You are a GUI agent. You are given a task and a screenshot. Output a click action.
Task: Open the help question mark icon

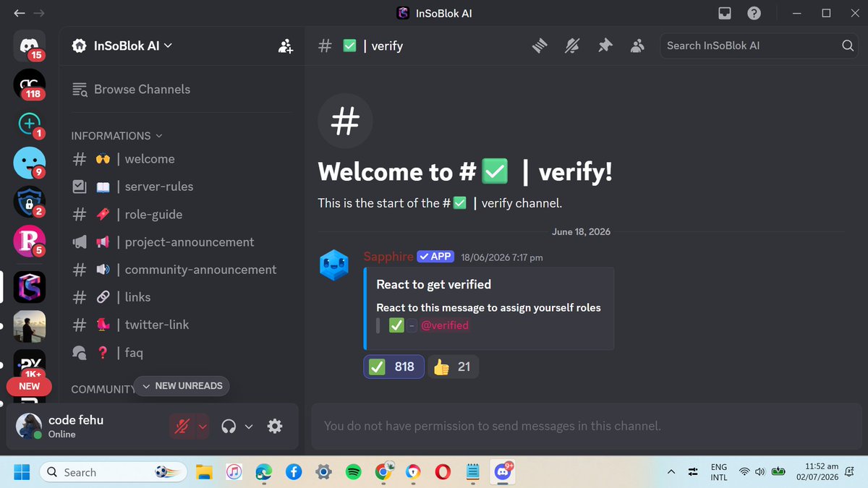754,13
